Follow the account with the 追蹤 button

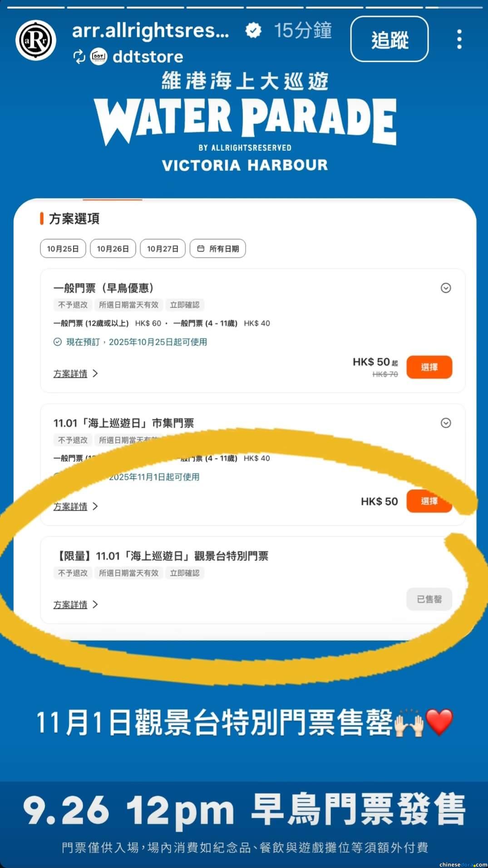(389, 39)
